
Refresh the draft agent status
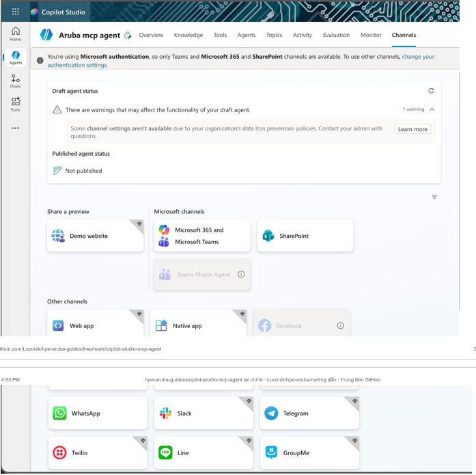(x=431, y=91)
